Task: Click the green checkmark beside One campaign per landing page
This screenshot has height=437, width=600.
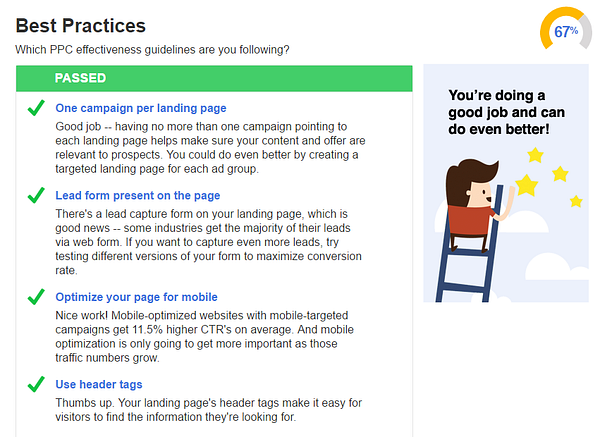Action: tap(36, 108)
